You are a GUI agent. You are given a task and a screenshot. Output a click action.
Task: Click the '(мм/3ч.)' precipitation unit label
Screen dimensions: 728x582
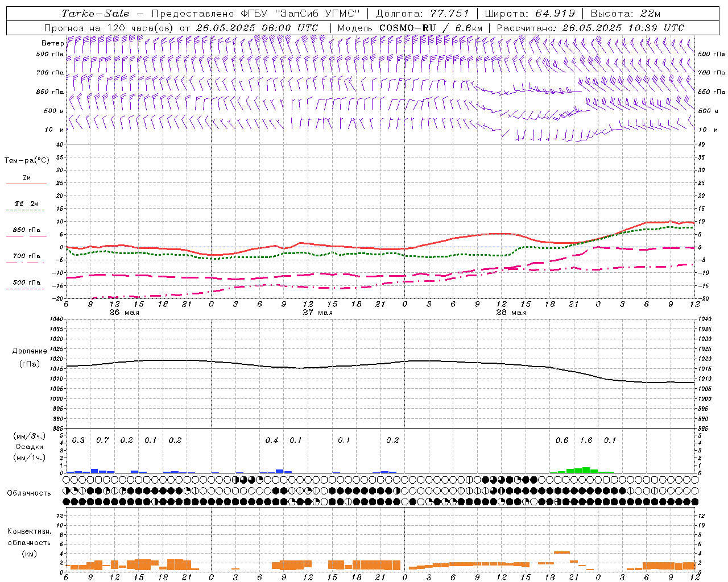pyautogui.click(x=28, y=436)
